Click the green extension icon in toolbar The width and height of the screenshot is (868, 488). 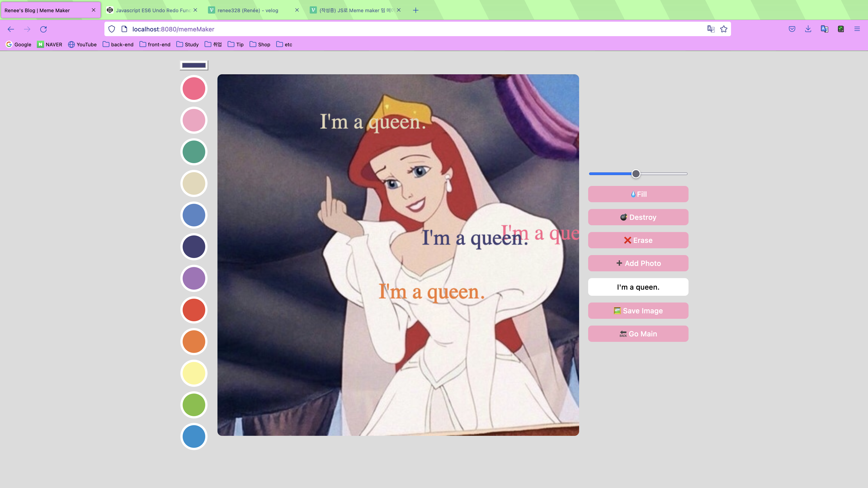click(841, 29)
